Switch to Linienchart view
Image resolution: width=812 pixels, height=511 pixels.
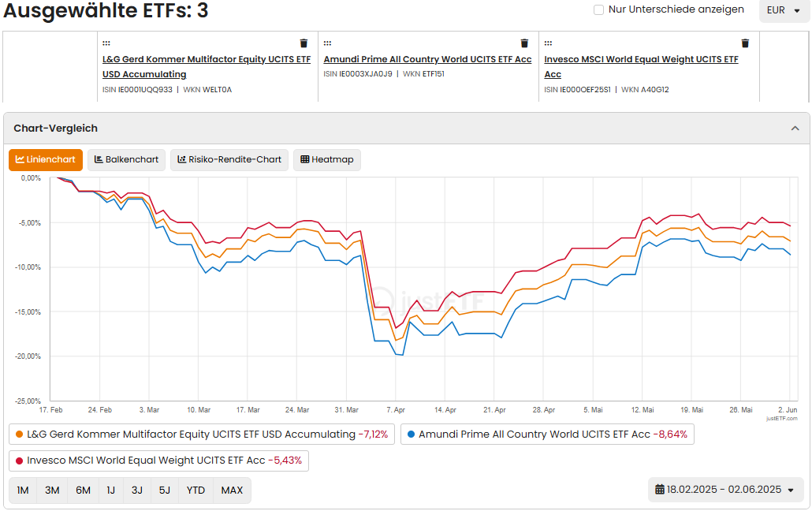(46, 159)
